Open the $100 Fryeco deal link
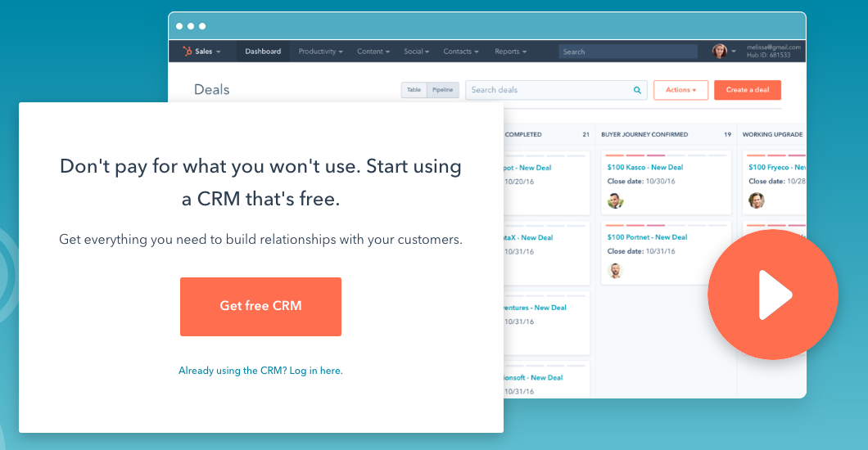This screenshot has height=450, width=868. click(777, 167)
